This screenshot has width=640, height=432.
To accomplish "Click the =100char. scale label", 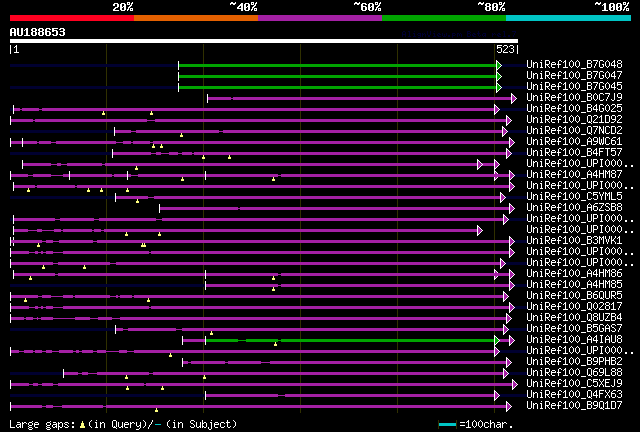I will tap(486, 424).
